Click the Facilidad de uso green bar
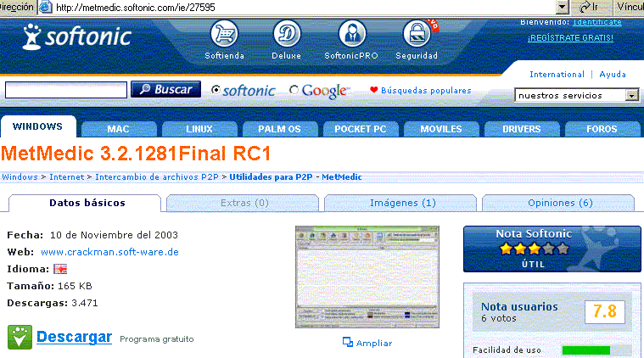Viewport: 644px width, 358px height. click(x=586, y=350)
